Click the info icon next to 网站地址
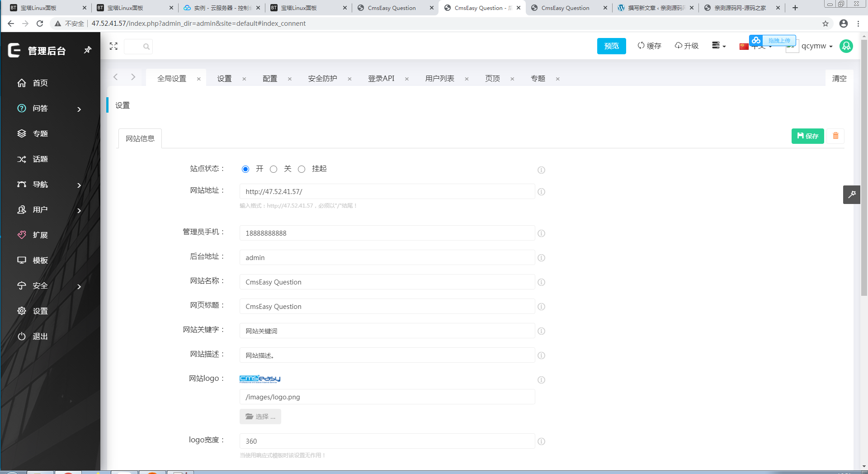Viewport: 868px width, 474px height. pyautogui.click(x=541, y=192)
